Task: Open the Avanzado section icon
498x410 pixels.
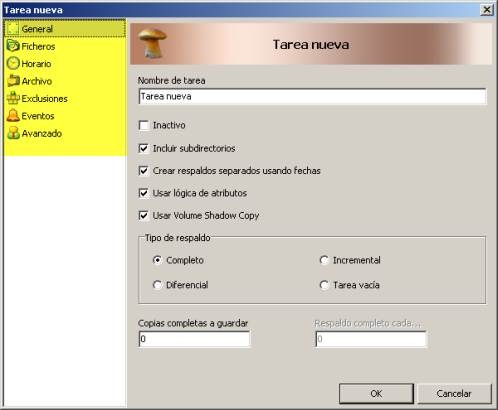Action: tap(13, 133)
